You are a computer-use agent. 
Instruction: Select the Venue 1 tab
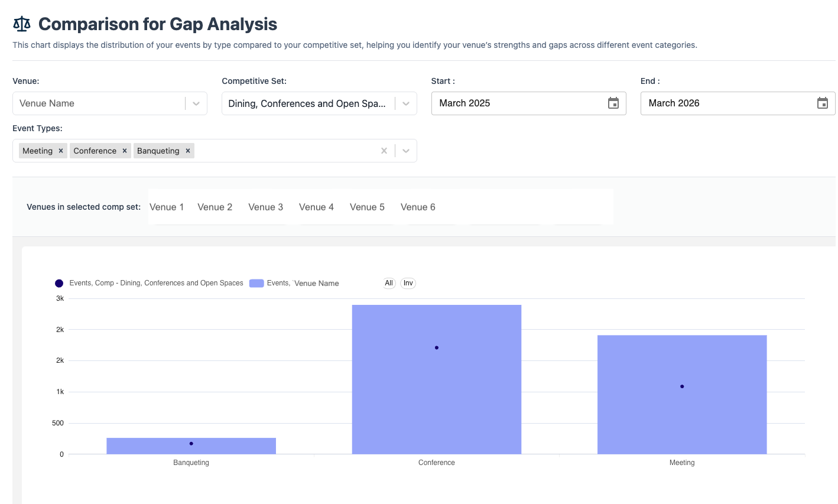pyautogui.click(x=167, y=207)
